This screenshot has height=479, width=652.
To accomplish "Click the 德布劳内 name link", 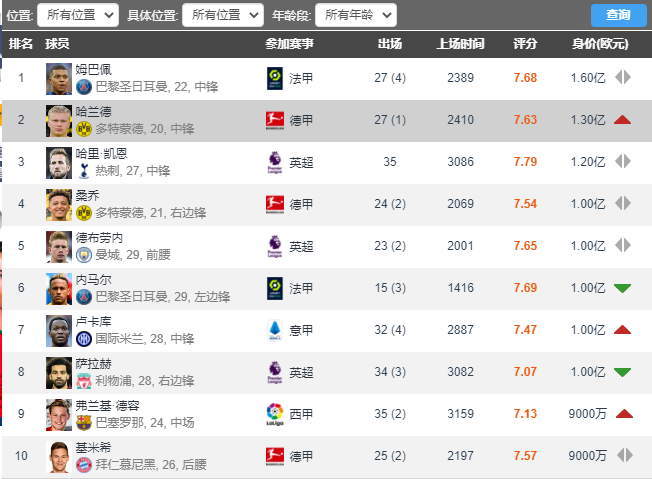I will 99,237.
